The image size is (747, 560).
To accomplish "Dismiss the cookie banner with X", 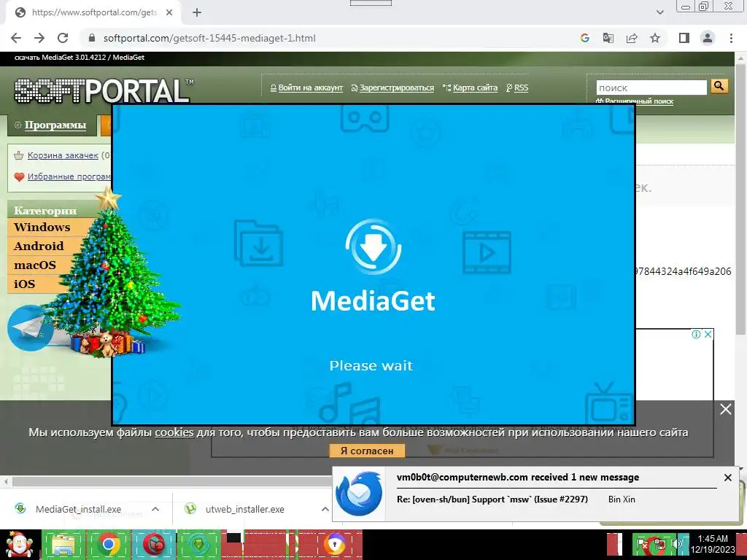I will click(x=726, y=409).
